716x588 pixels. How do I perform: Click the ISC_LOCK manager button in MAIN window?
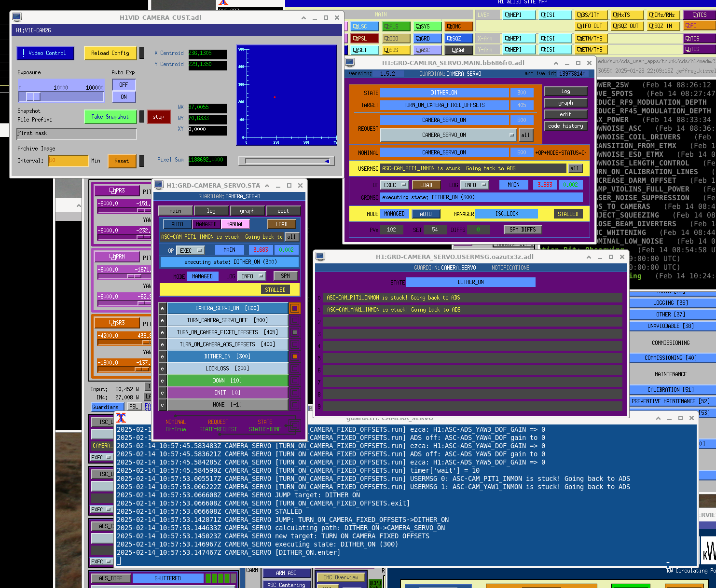[x=507, y=214]
